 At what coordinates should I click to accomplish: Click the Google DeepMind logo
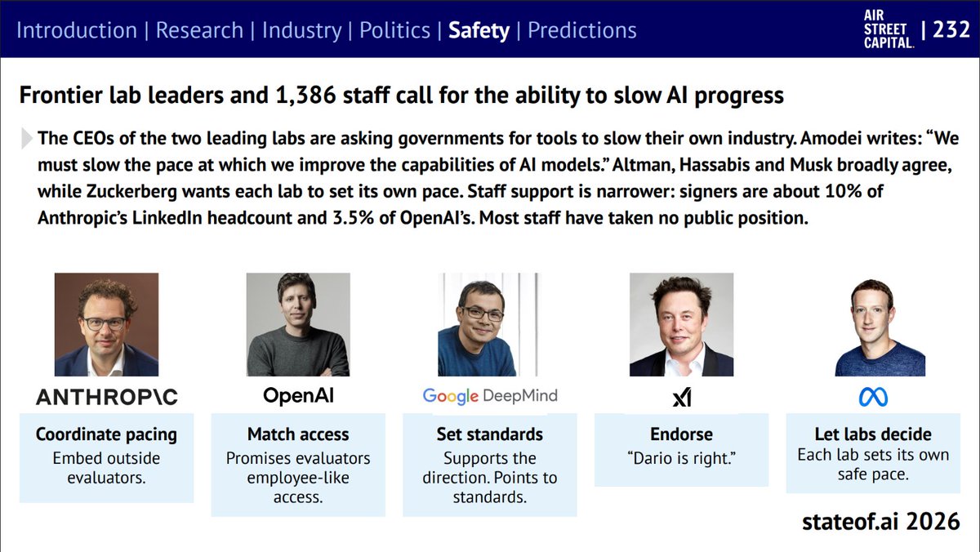490,397
